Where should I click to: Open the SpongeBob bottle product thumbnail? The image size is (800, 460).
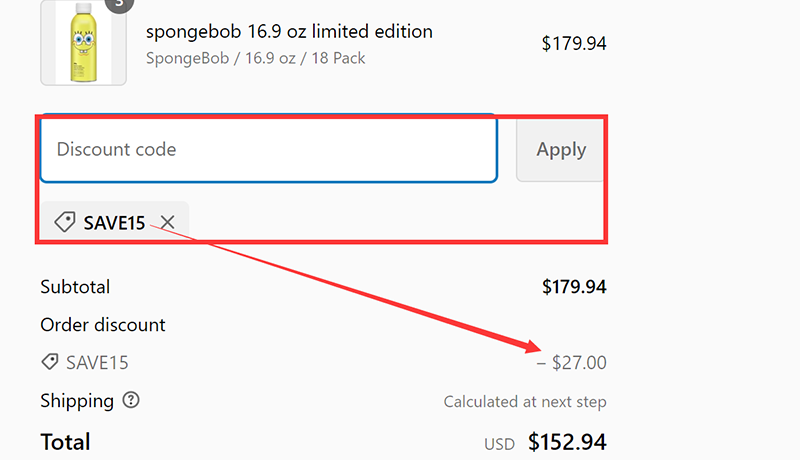pyautogui.click(x=83, y=42)
